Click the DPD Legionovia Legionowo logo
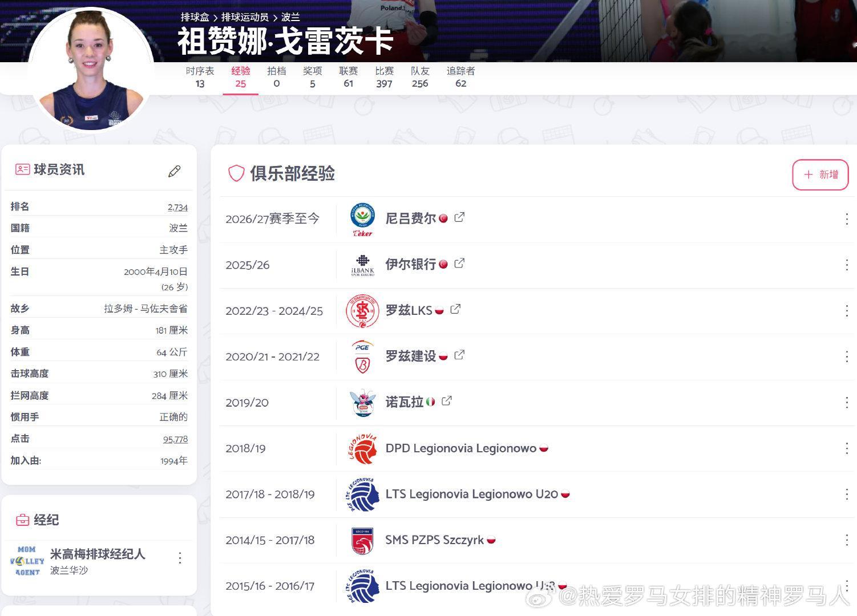Viewport: 857px width, 616px height. 362,449
